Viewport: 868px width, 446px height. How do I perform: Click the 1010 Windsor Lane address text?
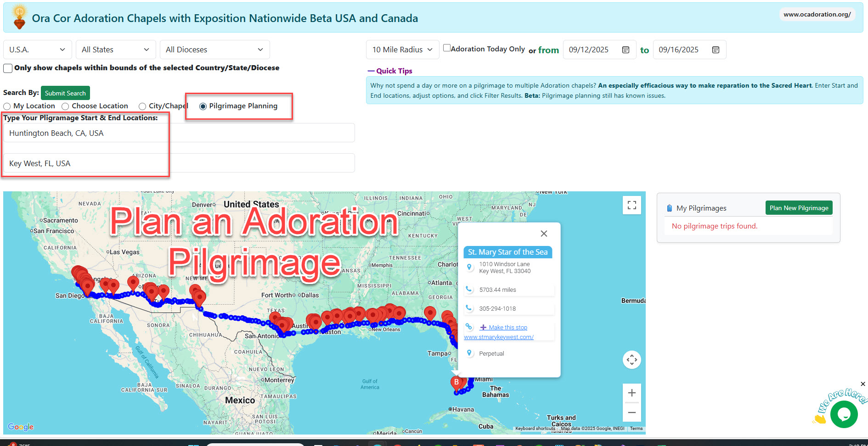click(505, 268)
